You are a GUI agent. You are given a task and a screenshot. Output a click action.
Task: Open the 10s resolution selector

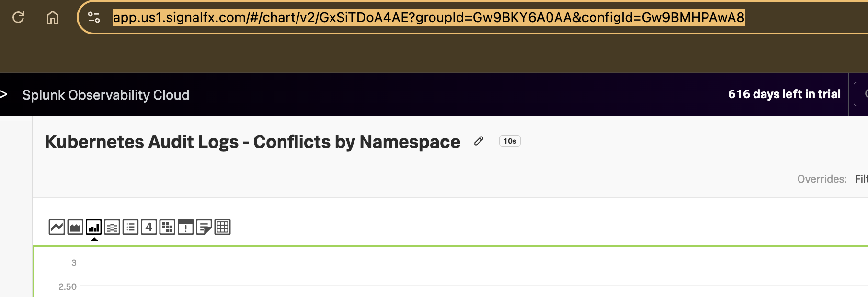click(509, 141)
